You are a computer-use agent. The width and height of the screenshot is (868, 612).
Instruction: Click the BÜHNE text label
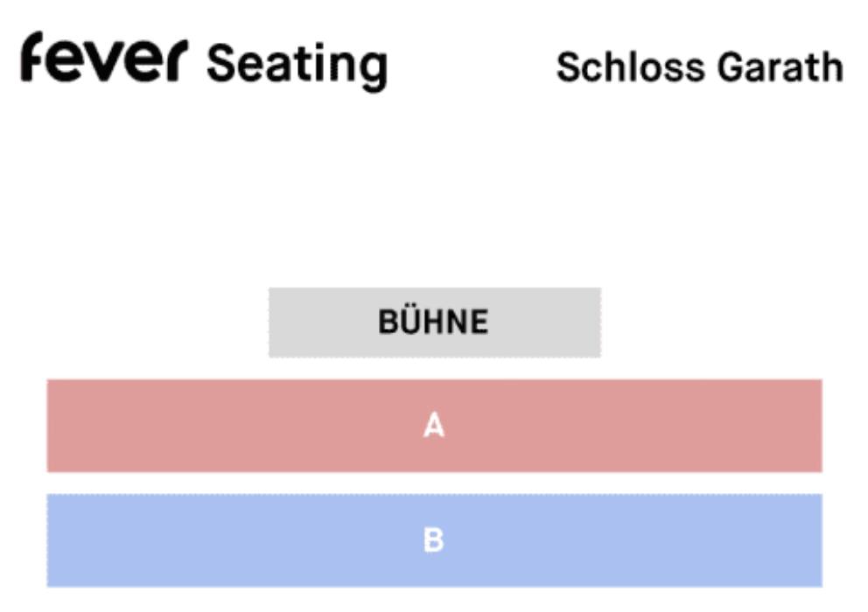click(433, 323)
